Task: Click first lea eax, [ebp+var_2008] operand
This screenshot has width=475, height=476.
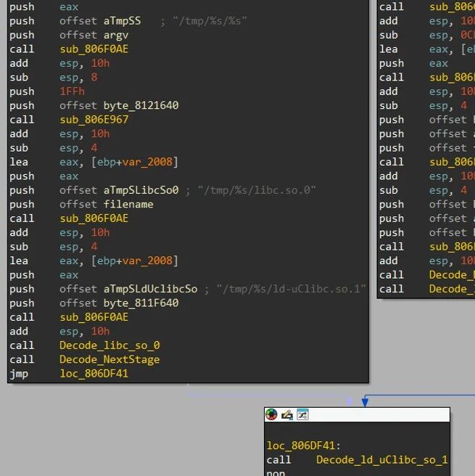Action: 119,162
